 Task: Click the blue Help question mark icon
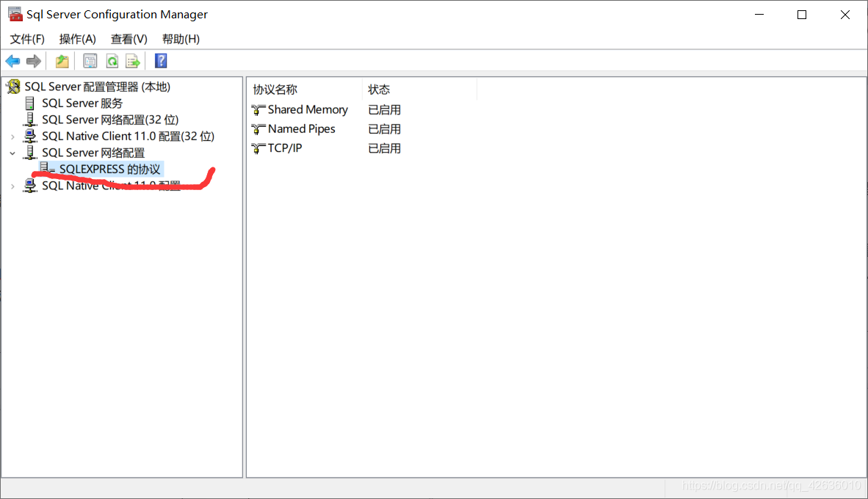point(161,61)
